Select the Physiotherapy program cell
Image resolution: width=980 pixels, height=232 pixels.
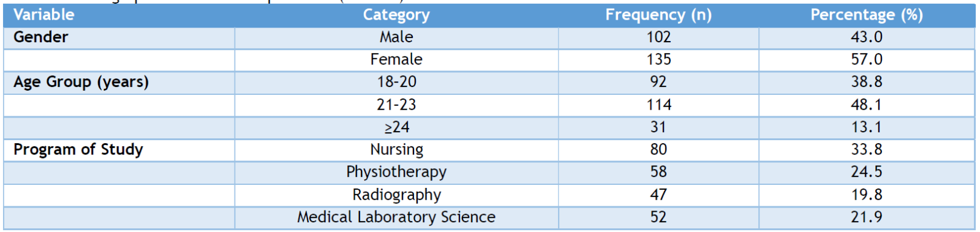click(396, 173)
